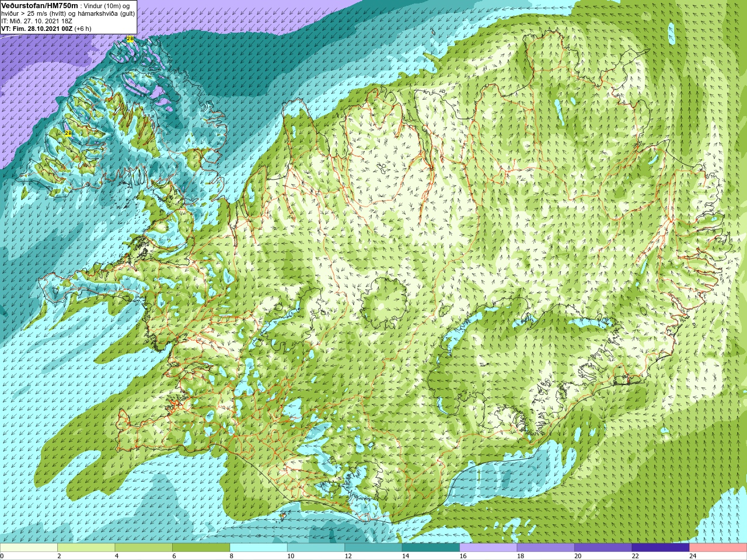Click the legend scale label '14'
Screen dimensions: 747x560
tap(405, 556)
